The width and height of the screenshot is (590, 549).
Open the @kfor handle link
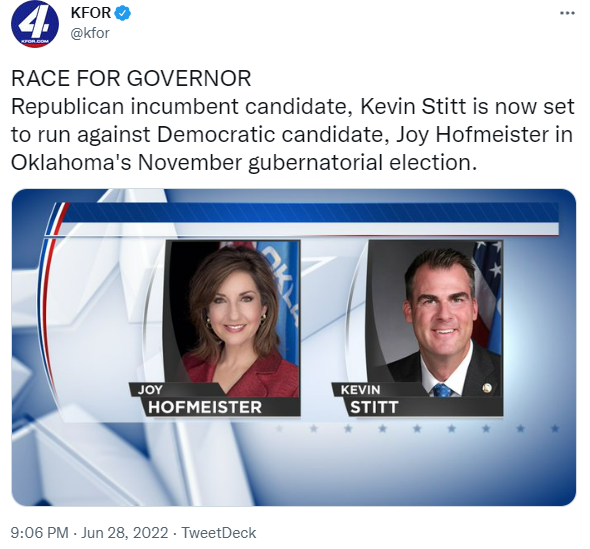tap(90, 33)
